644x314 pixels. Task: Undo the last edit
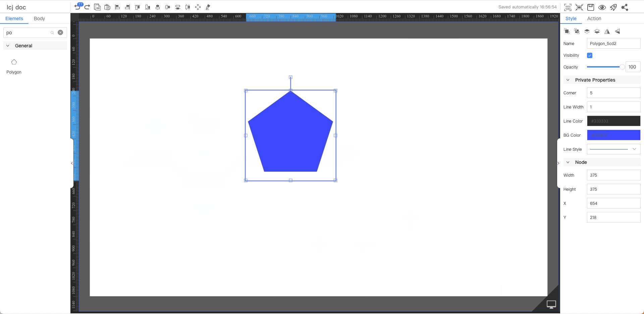pyautogui.click(x=77, y=7)
